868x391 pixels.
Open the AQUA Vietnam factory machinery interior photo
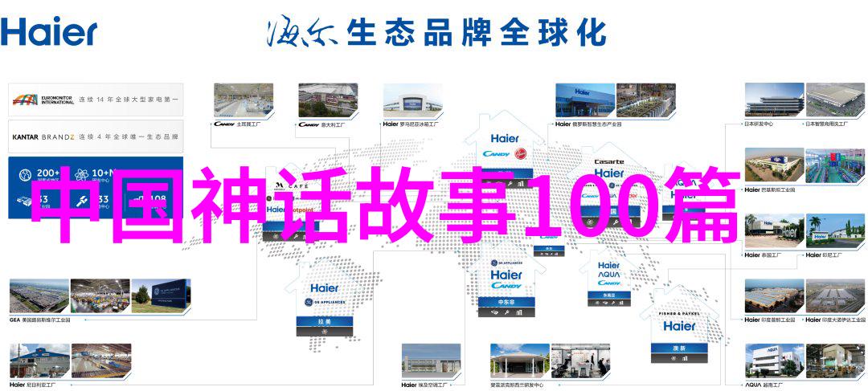pyautogui.click(x=835, y=360)
